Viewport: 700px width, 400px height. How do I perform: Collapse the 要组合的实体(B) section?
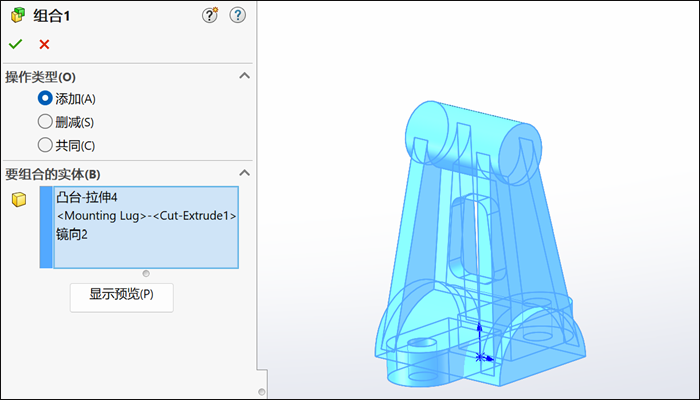(x=243, y=173)
